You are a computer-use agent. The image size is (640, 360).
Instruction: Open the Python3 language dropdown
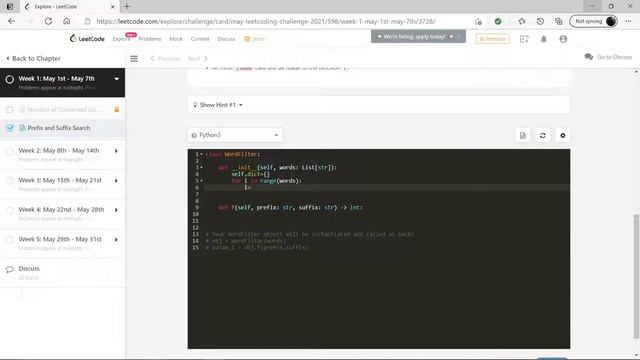tap(235, 135)
